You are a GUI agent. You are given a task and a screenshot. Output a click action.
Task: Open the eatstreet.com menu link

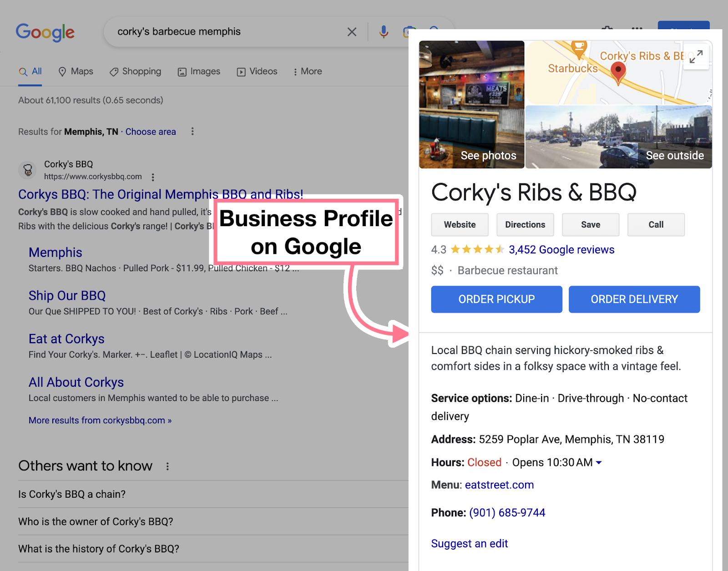coord(499,485)
